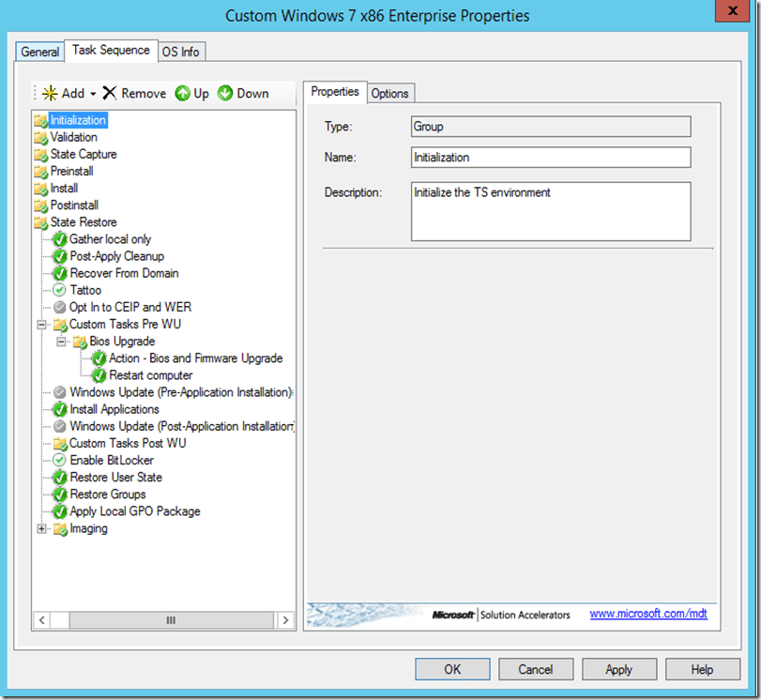Image resolution: width=761 pixels, height=700 pixels.
Task: Click into the Name text field
Action: pyautogui.click(x=550, y=158)
